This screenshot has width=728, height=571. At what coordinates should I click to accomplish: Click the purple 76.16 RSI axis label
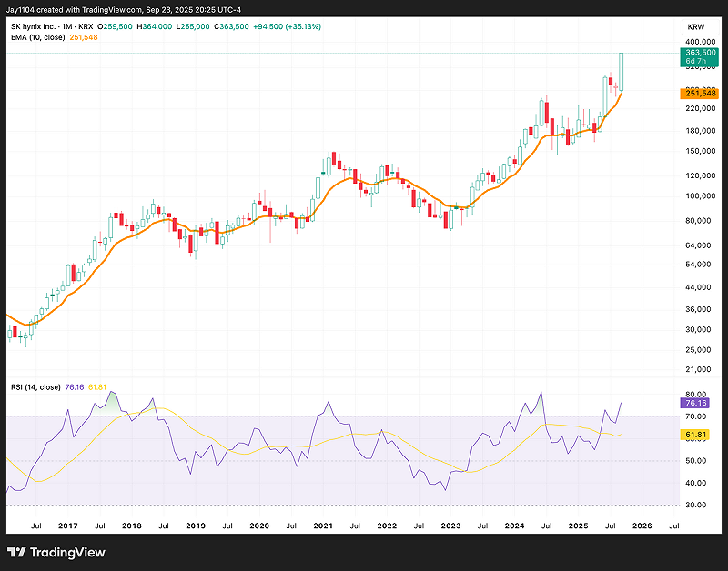coord(694,403)
